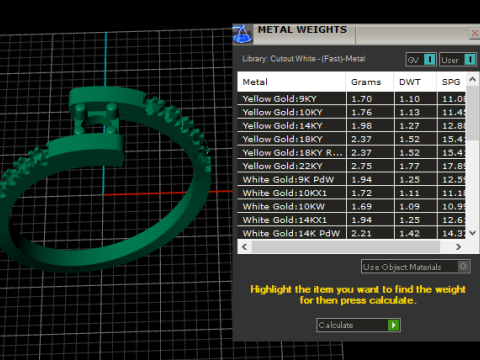Click the 1.77 DWT value for 22KY
The image size is (480, 360).
point(410,166)
